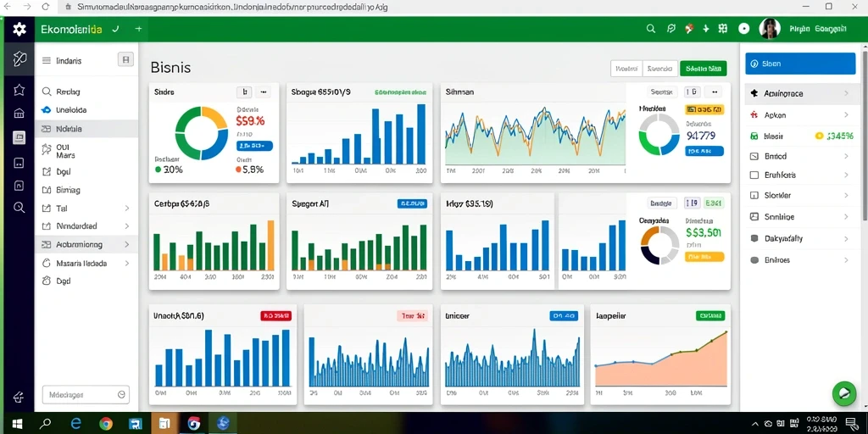Toggle the hamburger menu beside Iindaris

tap(47, 61)
